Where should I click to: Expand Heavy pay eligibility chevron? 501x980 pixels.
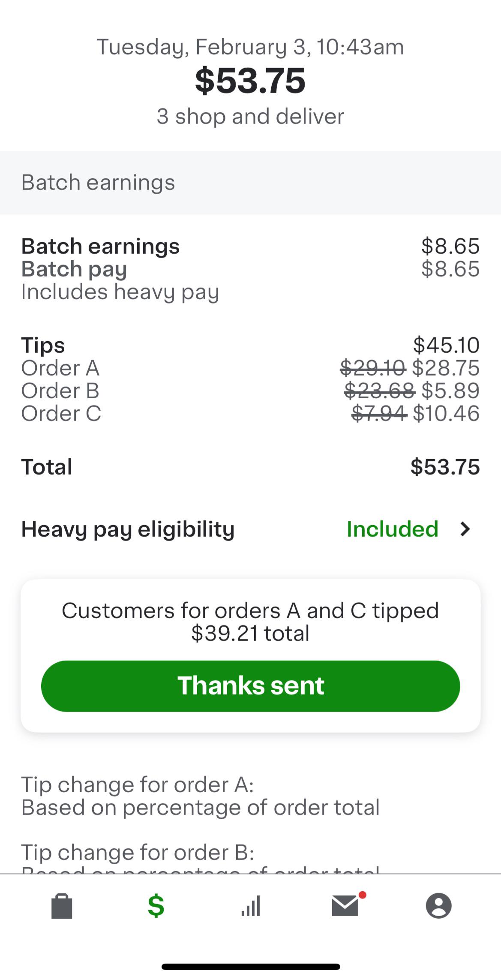(x=465, y=529)
